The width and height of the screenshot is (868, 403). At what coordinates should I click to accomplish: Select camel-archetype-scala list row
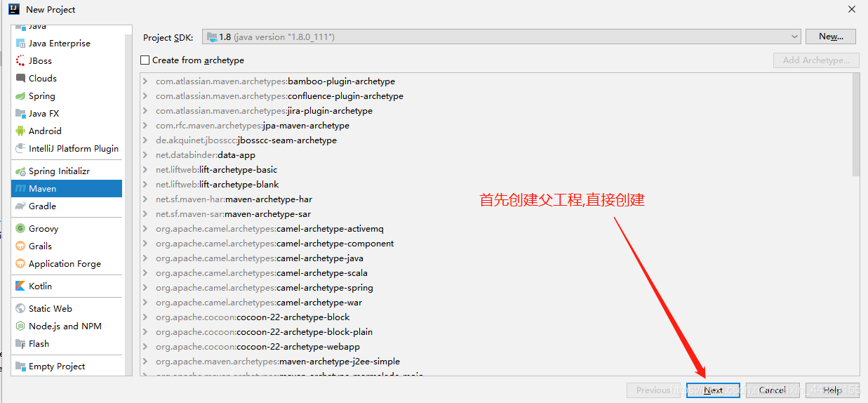pyautogui.click(x=495, y=273)
